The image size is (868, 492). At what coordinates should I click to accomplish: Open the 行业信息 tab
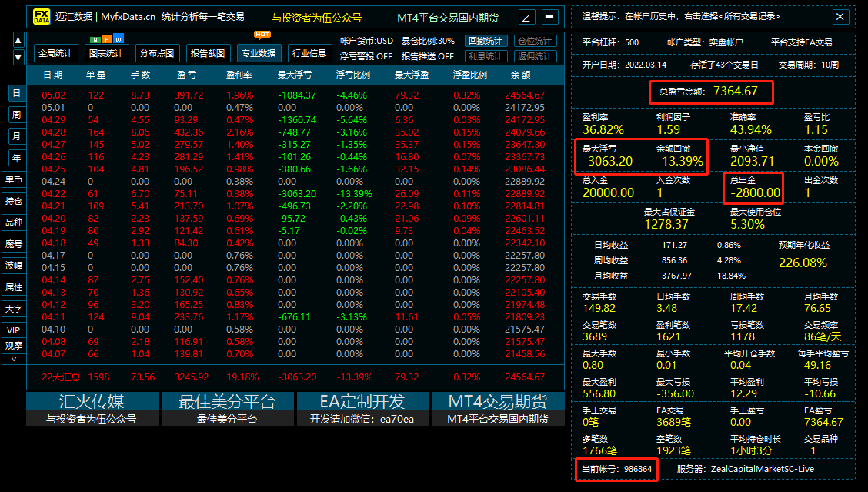coord(309,53)
